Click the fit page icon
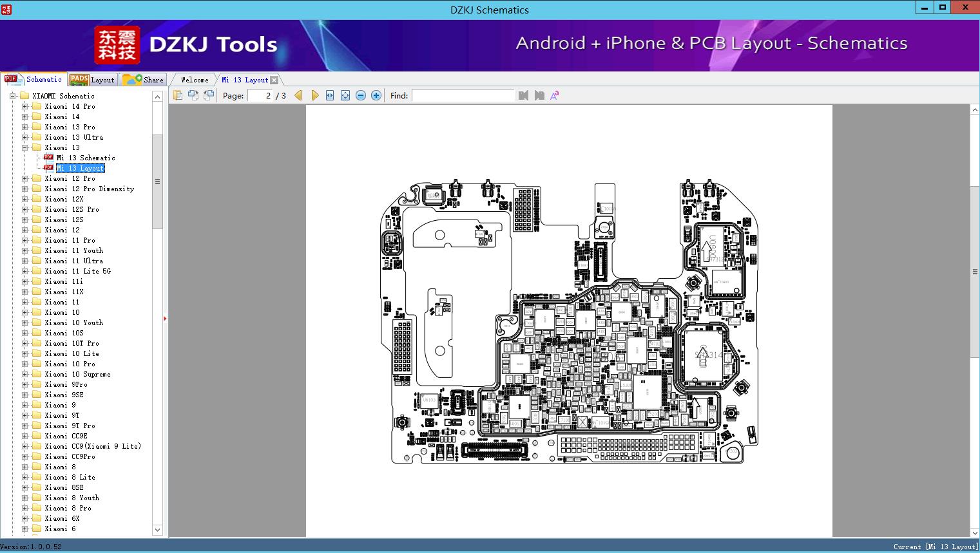This screenshot has height=553, width=980. (x=345, y=95)
